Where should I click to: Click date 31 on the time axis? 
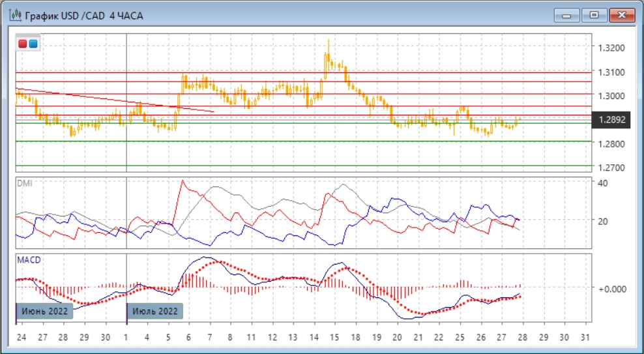click(584, 338)
